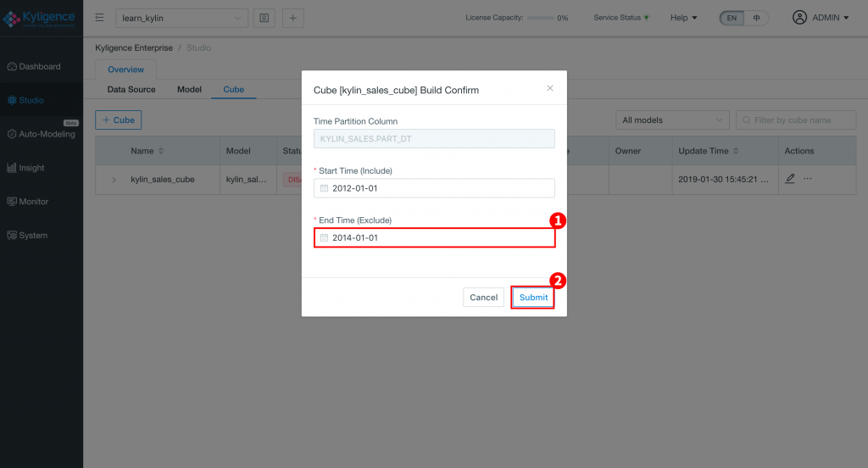The image size is (868, 468).
Task: Switch language to EN
Action: pyautogui.click(x=732, y=18)
